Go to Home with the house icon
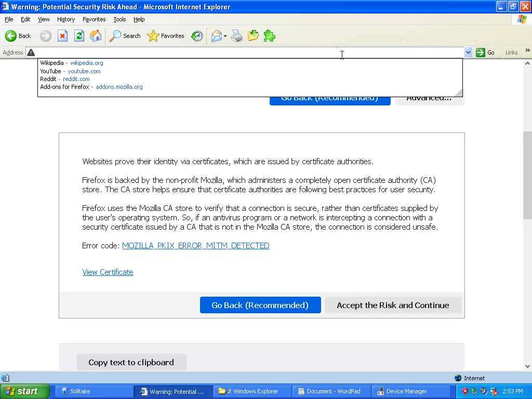 coord(96,36)
